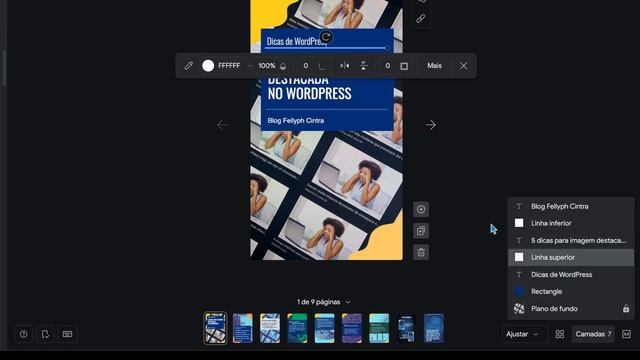This screenshot has height=360, width=640.
Task: Select the eyedropper color picker tool
Action: pos(189,66)
